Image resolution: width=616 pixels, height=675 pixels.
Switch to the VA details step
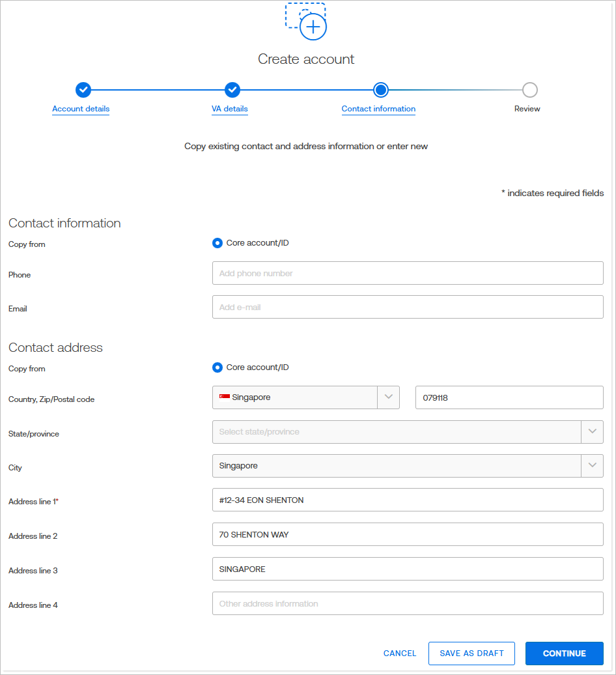pyautogui.click(x=229, y=109)
